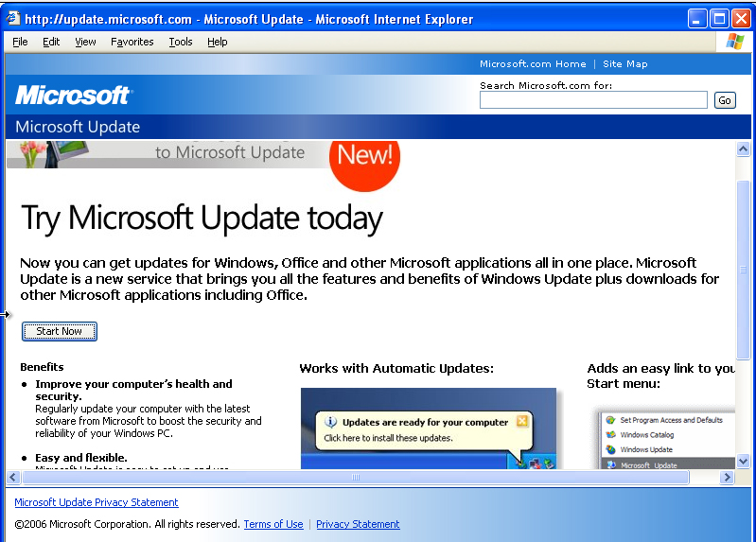The width and height of the screenshot is (756, 542).
Task: Open the Microsoft.com Home link
Action: (532, 64)
